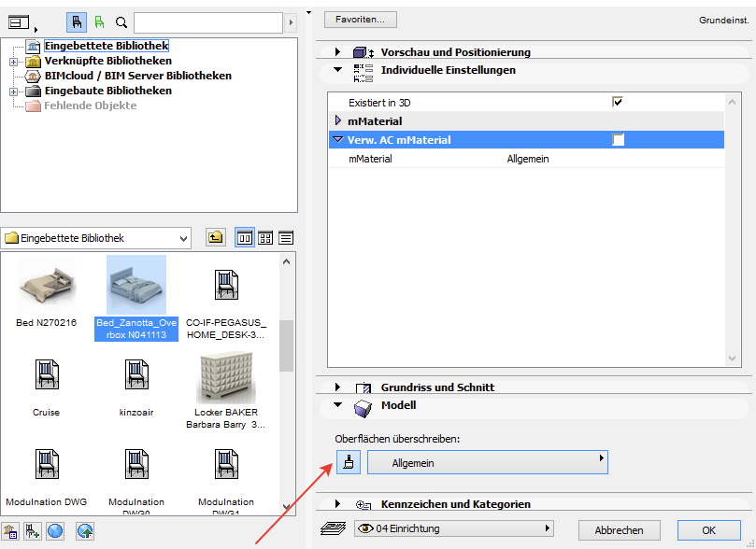Click the Grundriss und Schnitt panel icon
This screenshot has width=756, height=549.
(x=364, y=387)
